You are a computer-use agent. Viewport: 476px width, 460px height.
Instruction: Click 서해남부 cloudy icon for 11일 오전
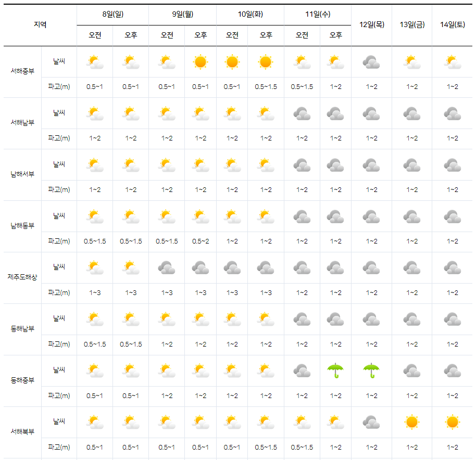pyautogui.click(x=302, y=114)
